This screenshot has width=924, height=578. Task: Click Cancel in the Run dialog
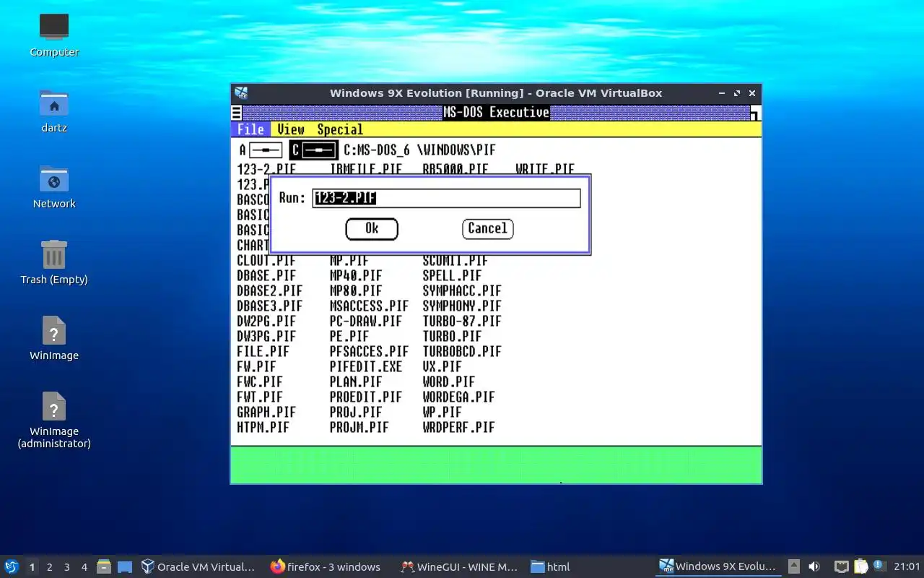pos(487,228)
